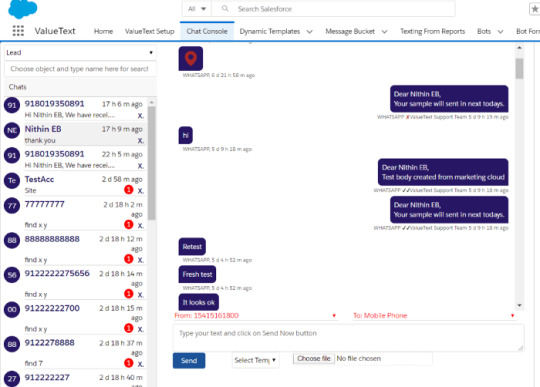Switch to the ValueText Setup tab

pos(150,31)
